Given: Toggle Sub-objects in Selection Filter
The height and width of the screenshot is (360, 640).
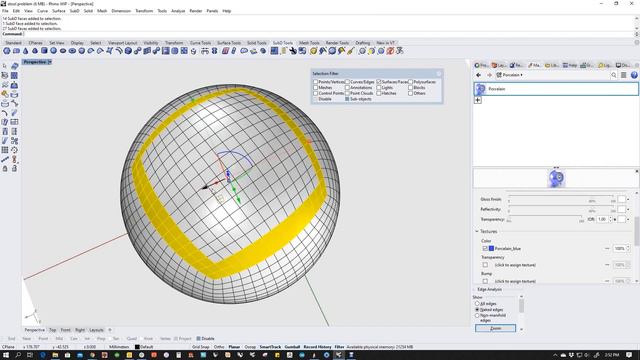Looking at the screenshot, I should 347,99.
